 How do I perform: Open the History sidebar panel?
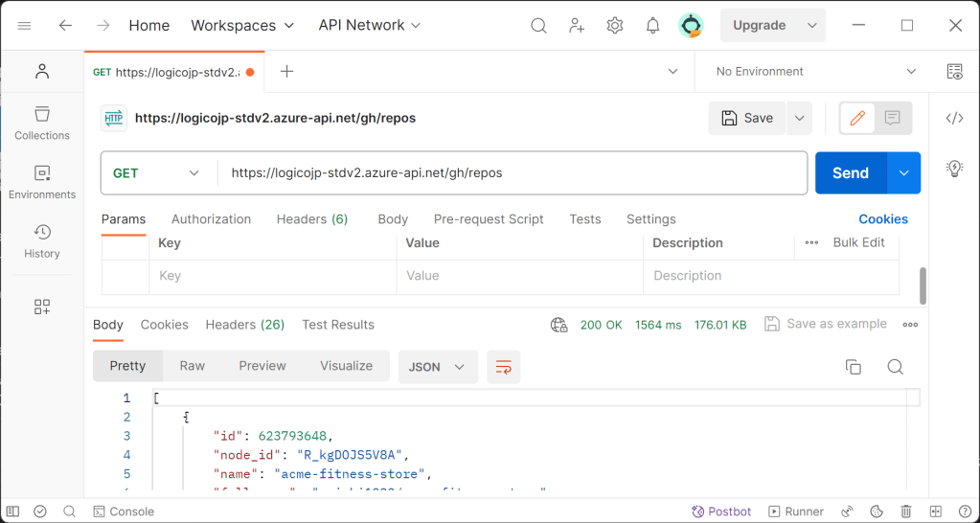point(42,241)
